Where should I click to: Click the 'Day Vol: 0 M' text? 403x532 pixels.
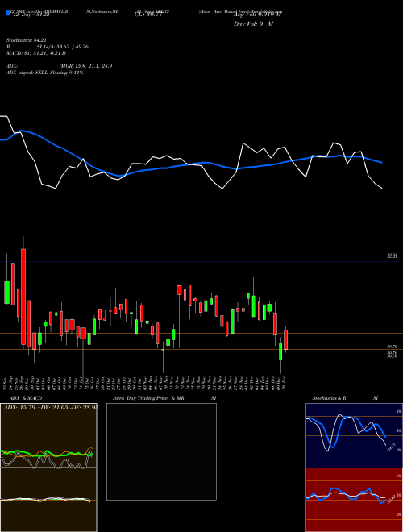(x=253, y=23)
